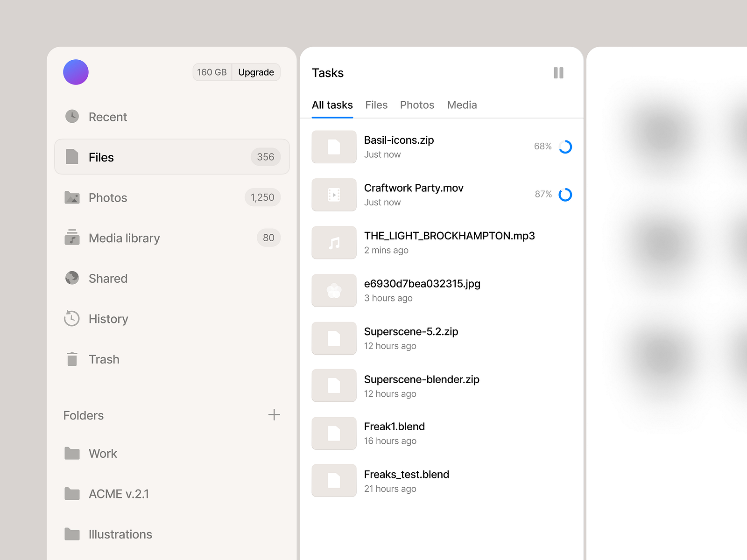
Task: Open the Recent section icon
Action: [72, 117]
